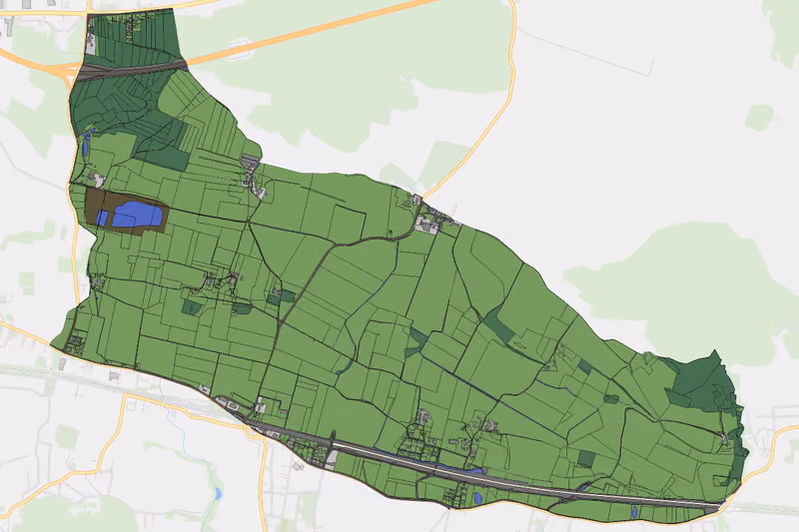This screenshot has width=799, height=532.
Task: Select the large blue lake polygon
Action: tap(137, 214)
